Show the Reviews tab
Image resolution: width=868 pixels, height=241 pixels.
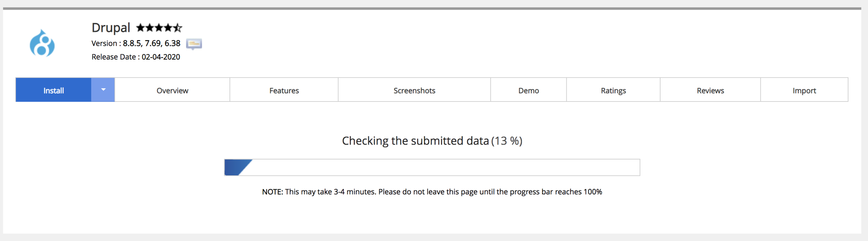710,90
